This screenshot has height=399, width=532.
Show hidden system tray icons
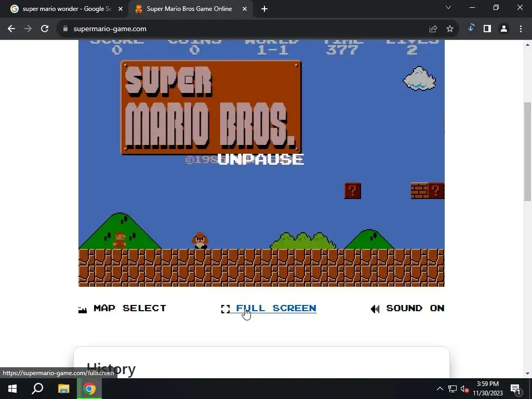(440, 389)
